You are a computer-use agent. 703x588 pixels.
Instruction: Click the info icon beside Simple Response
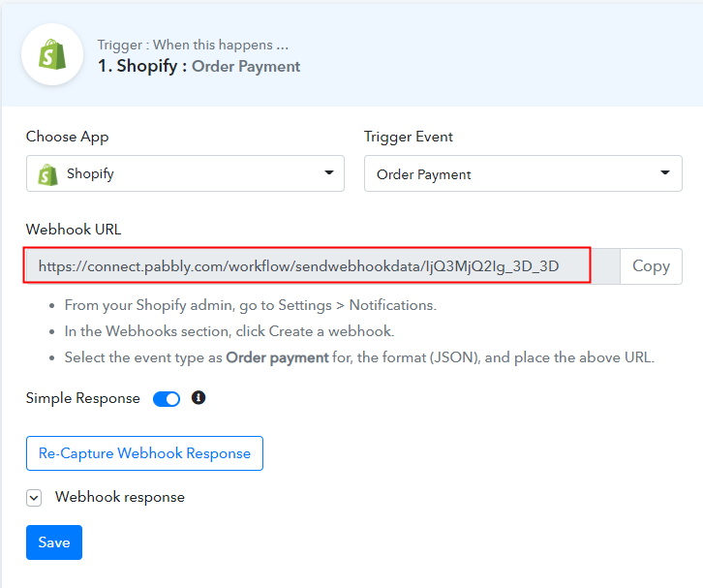coord(199,397)
